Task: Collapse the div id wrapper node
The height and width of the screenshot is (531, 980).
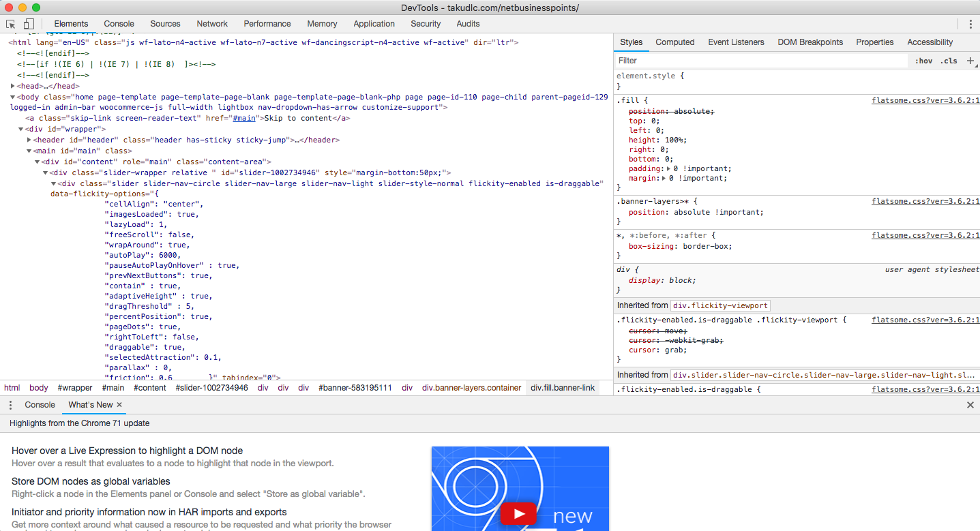Action: click(21, 129)
